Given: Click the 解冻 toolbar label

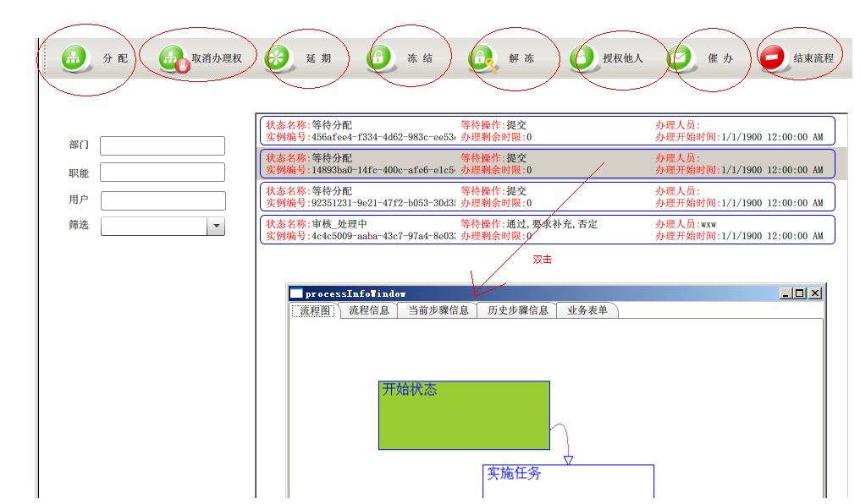Looking at the screenshot, I should point(521,58).
